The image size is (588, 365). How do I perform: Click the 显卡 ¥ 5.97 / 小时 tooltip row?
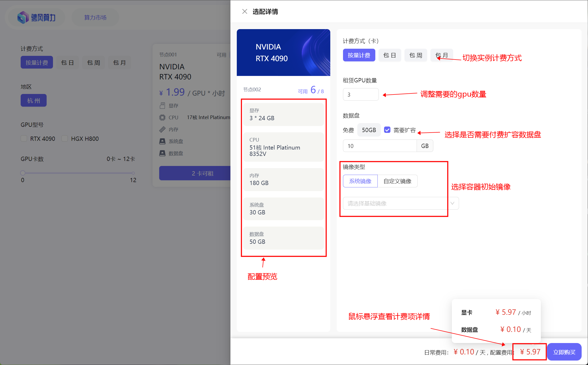tap(496, 312)
